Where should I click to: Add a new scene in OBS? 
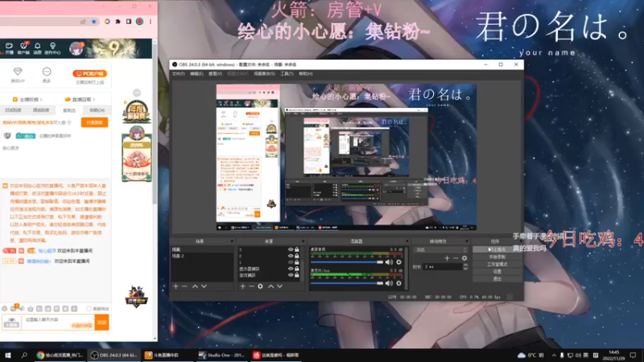[x=175, y=286]
